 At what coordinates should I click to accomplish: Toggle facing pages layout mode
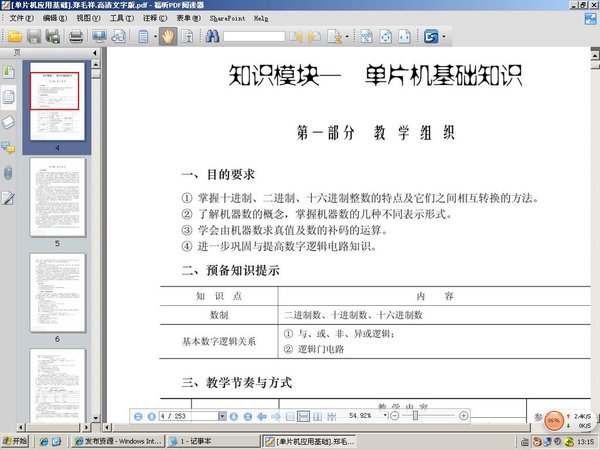318,416
